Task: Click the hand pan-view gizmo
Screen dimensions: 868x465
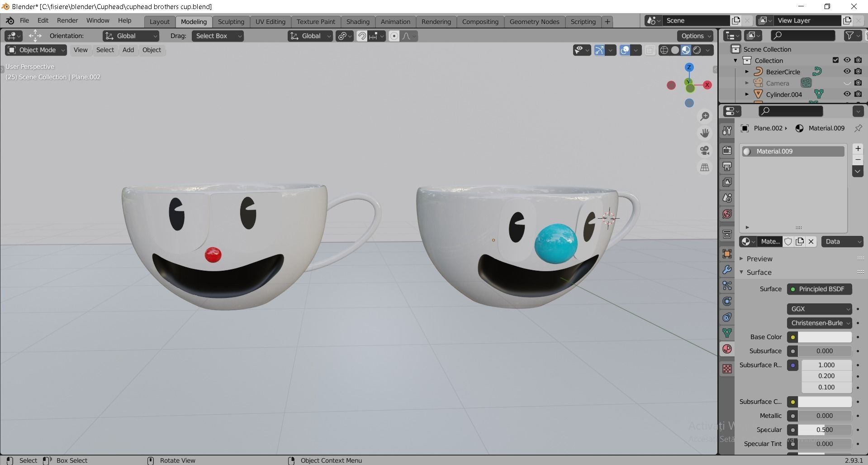Action: (705, 133)
